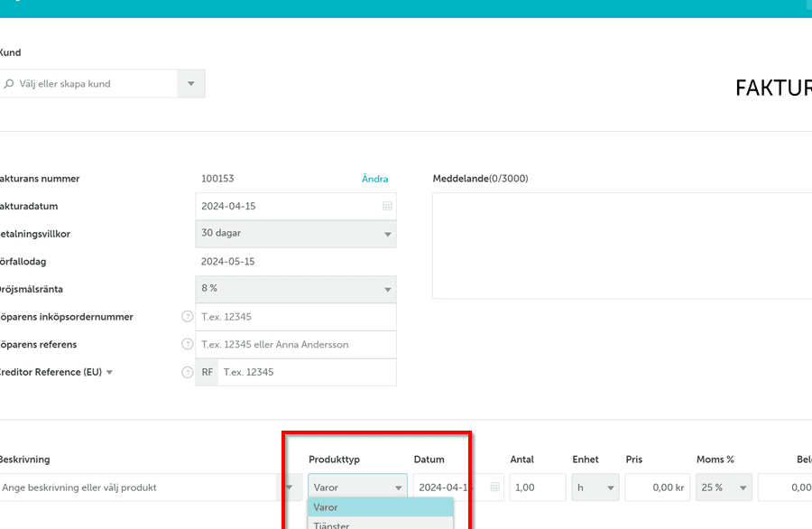Click the Moms % column header

(715, 459)
